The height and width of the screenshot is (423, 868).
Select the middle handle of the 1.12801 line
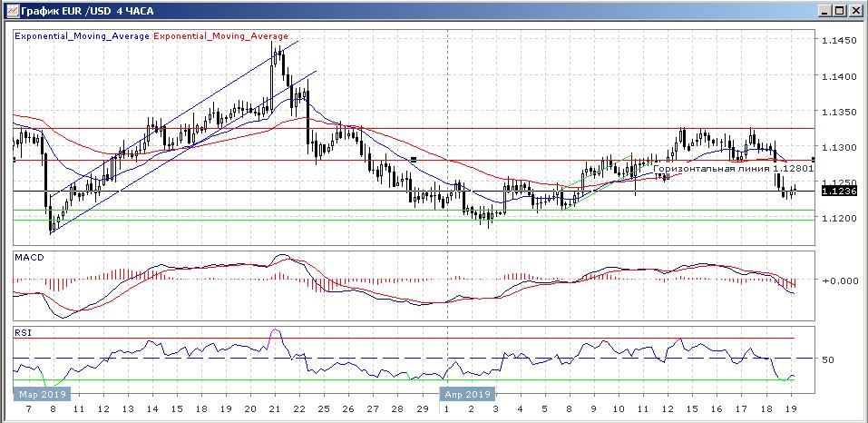point(414,160)
